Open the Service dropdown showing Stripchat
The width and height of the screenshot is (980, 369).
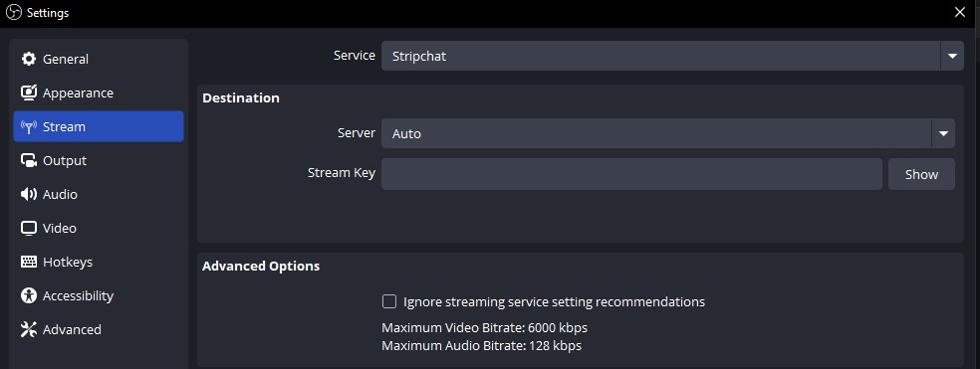[x=672, y=56]
